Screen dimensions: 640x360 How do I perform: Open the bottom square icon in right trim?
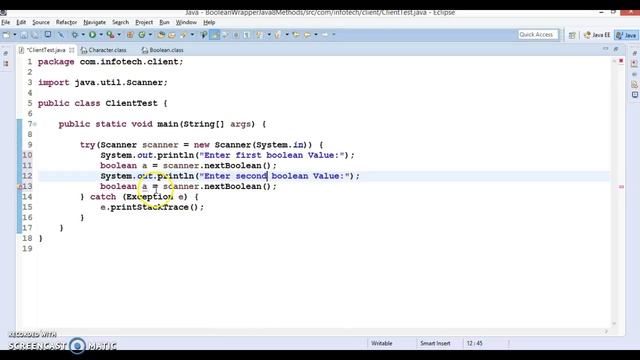635,95
